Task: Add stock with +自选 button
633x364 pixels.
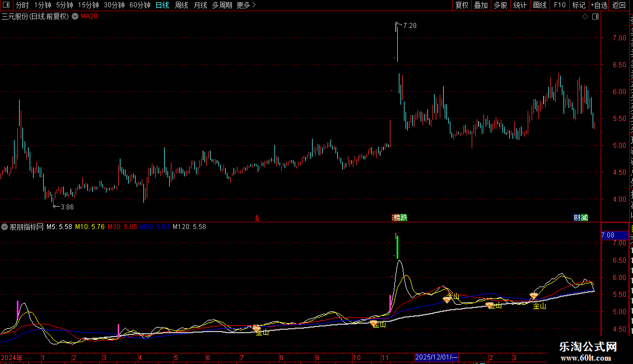Action: pyautogui.click(x=599, y=5)
